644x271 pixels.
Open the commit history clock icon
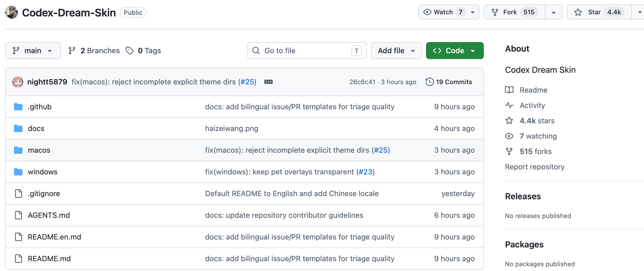click(x=430, y=82)
